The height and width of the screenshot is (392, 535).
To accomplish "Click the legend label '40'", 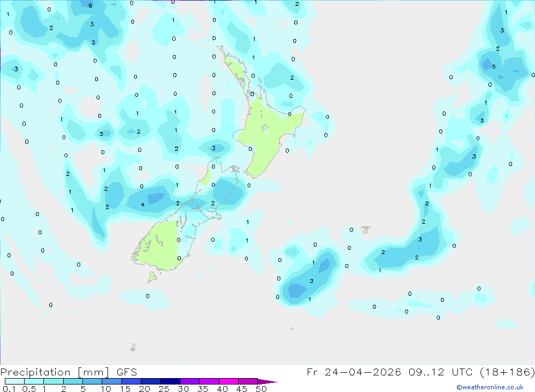I will point(223,389).
